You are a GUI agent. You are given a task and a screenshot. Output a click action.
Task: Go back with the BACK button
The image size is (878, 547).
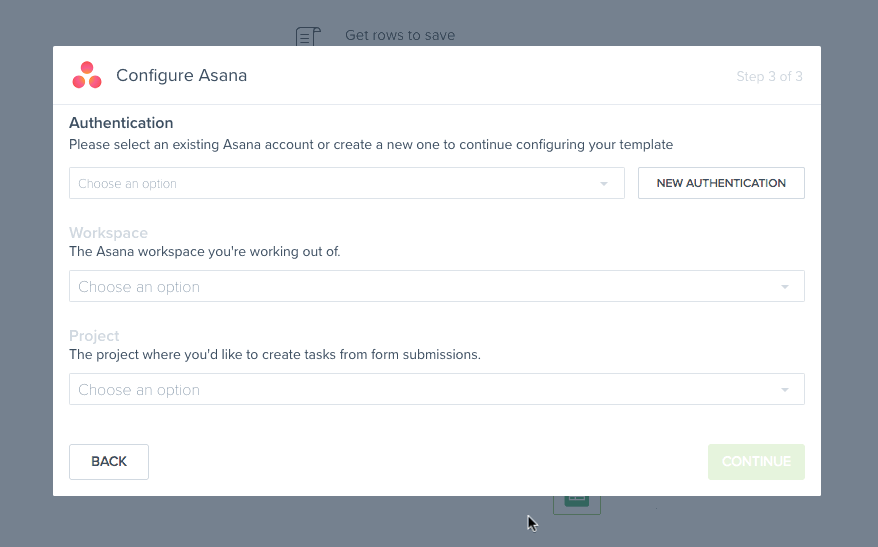click(x=109, y=462)
